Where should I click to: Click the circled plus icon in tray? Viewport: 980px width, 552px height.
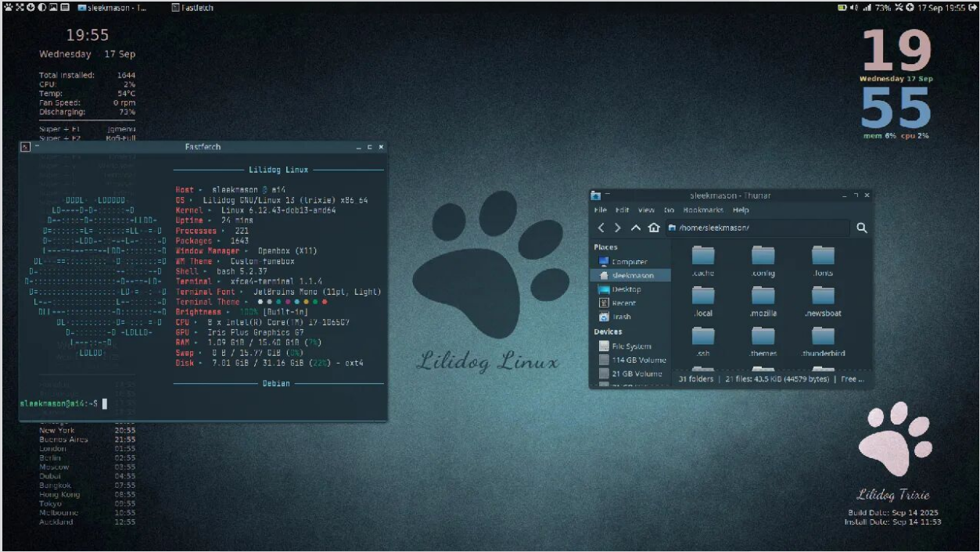point(910,7)
